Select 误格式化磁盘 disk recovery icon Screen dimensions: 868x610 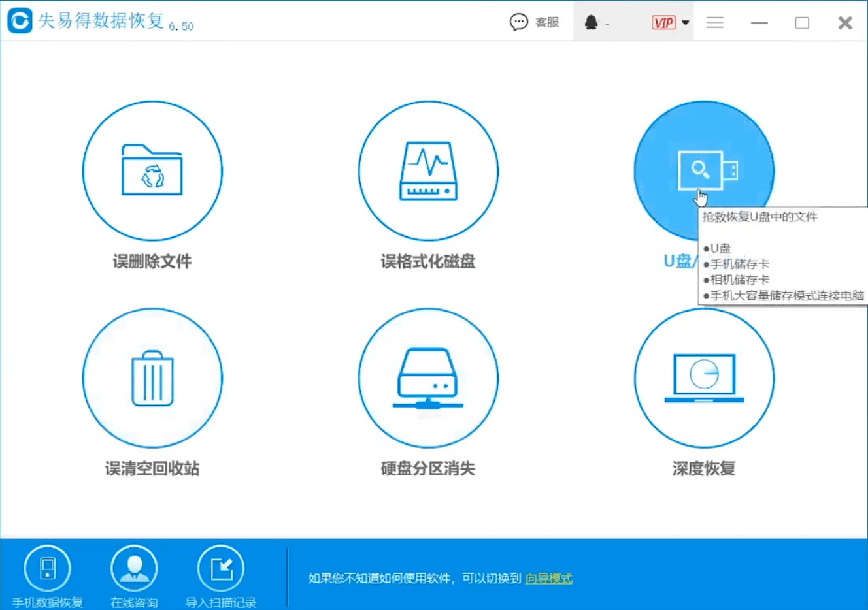click(x=427, y=170)
